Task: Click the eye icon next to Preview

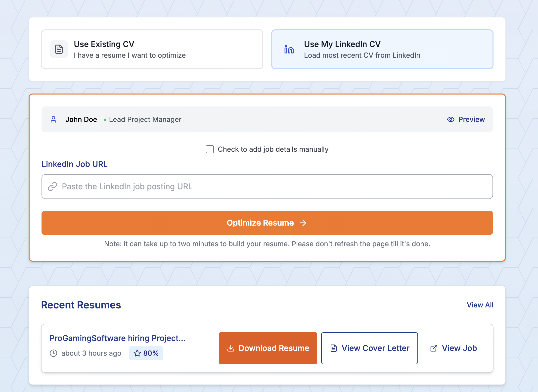Action: coord(450,119)
